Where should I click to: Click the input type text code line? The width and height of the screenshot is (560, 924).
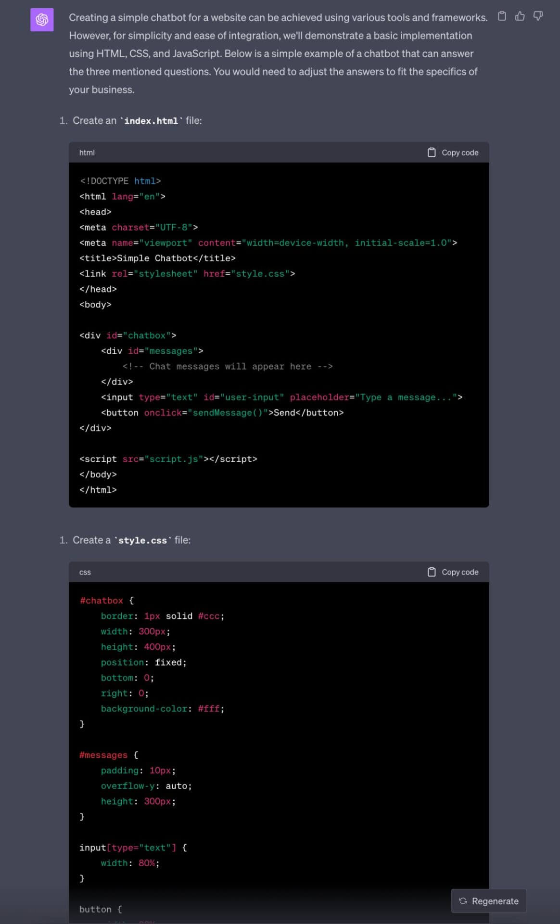[x=282, y=397]
